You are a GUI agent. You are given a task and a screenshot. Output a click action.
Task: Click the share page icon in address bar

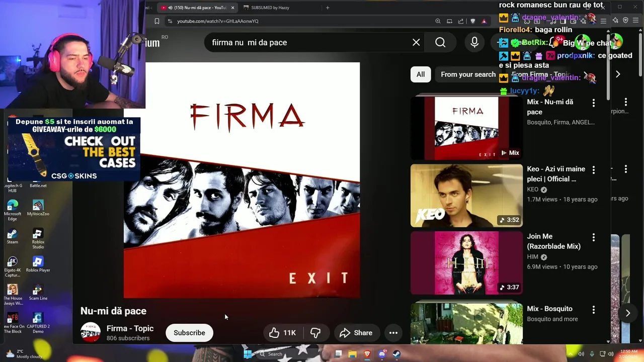pos(461,21)
